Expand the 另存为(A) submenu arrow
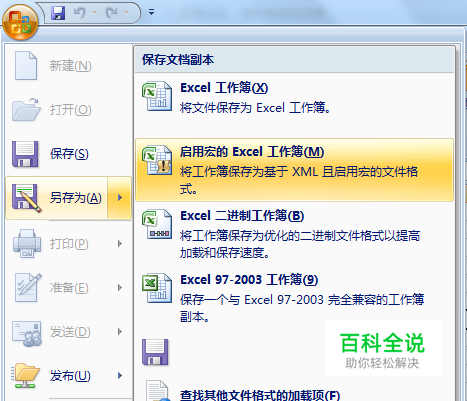Viewport: 467px width, 401px height. [120, 198]
